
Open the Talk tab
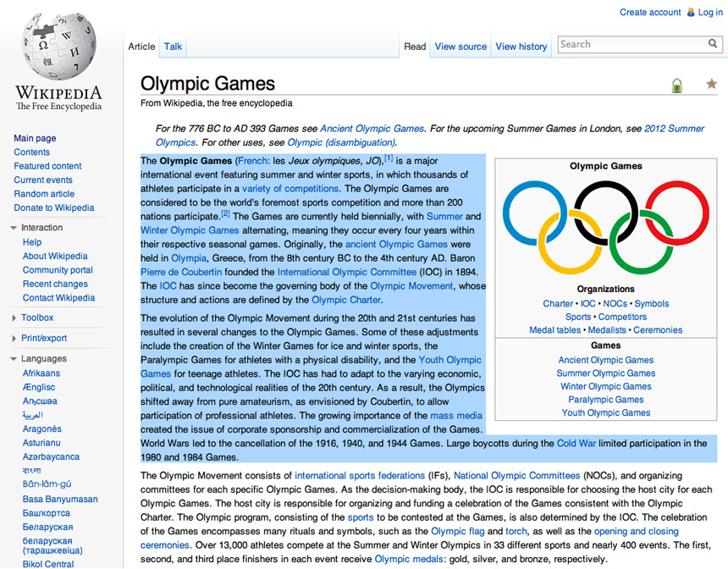173,47
